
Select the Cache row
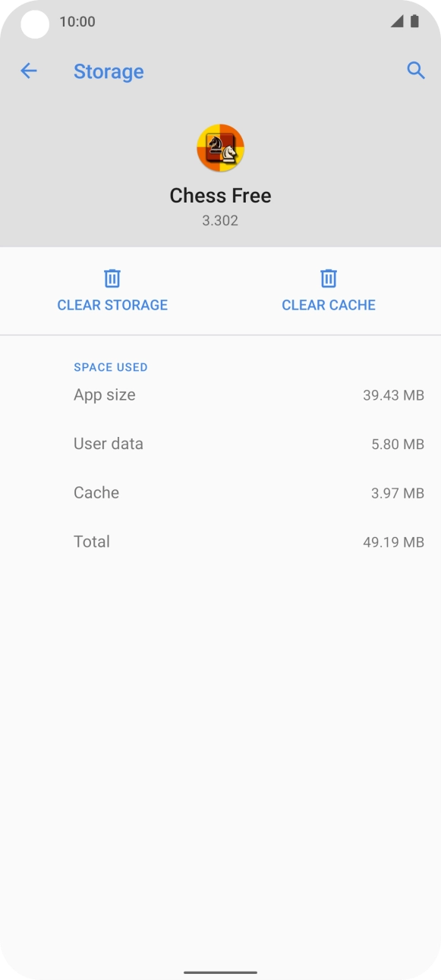tap(220, 492)
